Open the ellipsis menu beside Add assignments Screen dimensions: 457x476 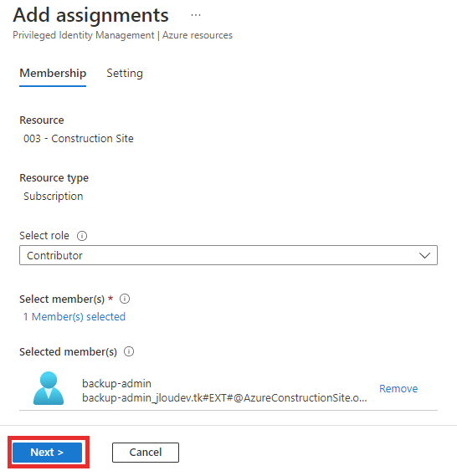pyautogui.click(x=196, y=15)
